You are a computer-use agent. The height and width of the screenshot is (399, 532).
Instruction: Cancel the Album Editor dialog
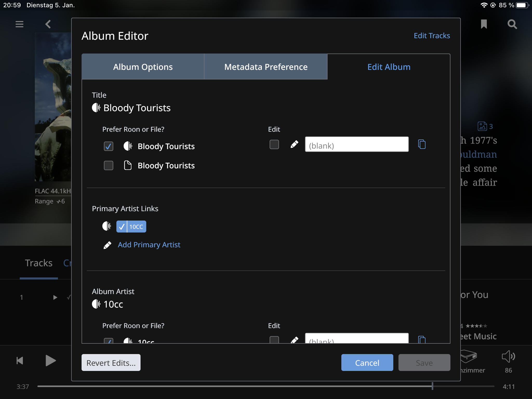(x=367, y=363)
